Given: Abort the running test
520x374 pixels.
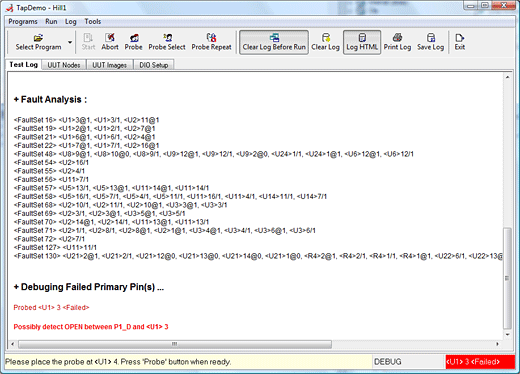Looking at the screenshot, I should [x=110, y=42].
